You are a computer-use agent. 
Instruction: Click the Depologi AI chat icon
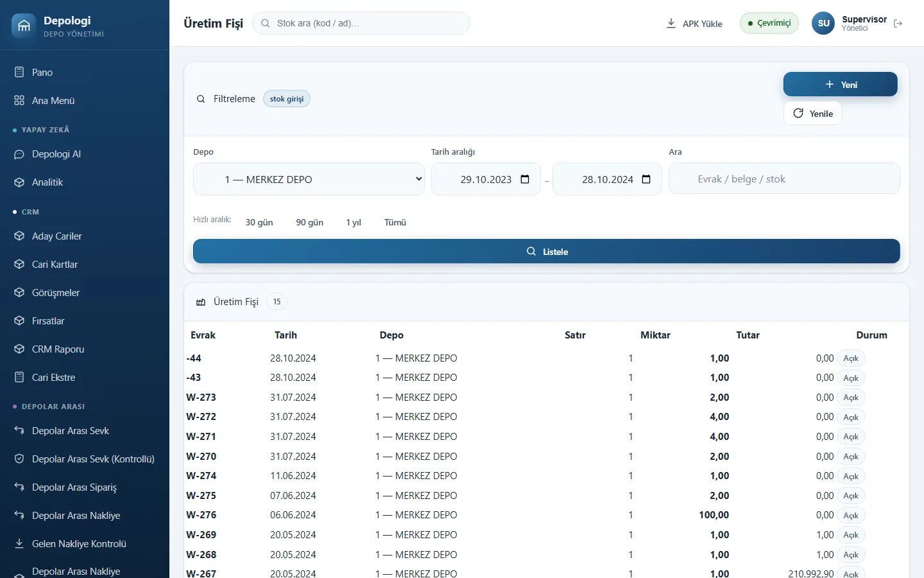(19, 154)
